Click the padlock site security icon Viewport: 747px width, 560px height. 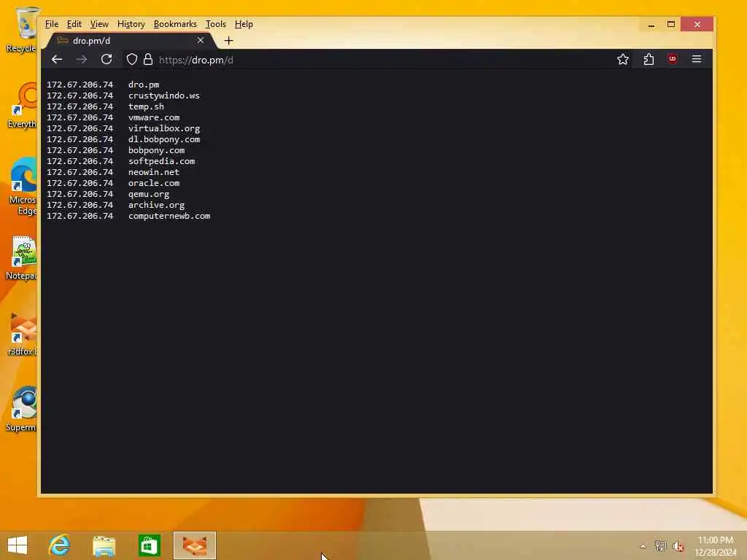(x=148, y=59)
